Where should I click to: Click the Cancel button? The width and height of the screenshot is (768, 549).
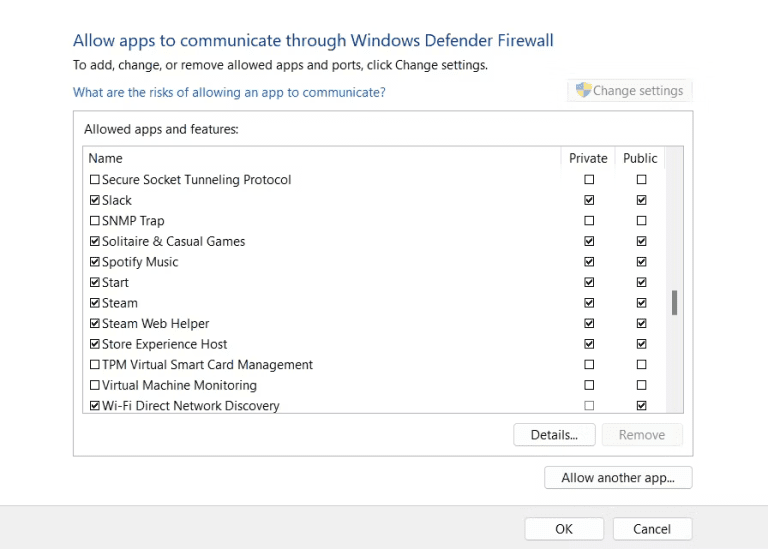(x=652, y=529)
